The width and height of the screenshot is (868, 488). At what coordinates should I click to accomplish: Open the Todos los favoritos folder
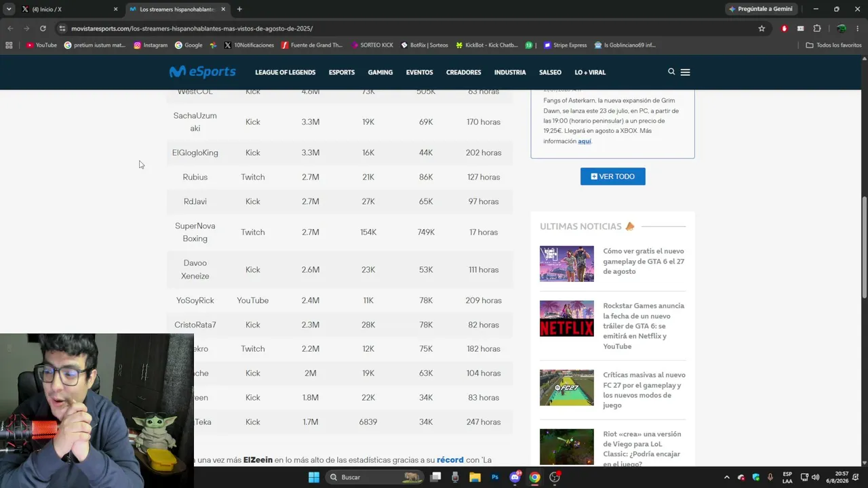[x=833, y=45]
